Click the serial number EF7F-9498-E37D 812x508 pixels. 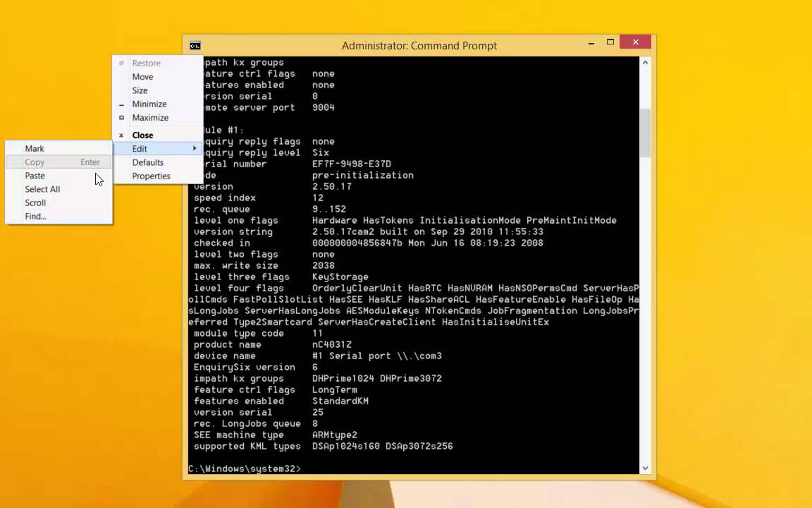point(352,164)
